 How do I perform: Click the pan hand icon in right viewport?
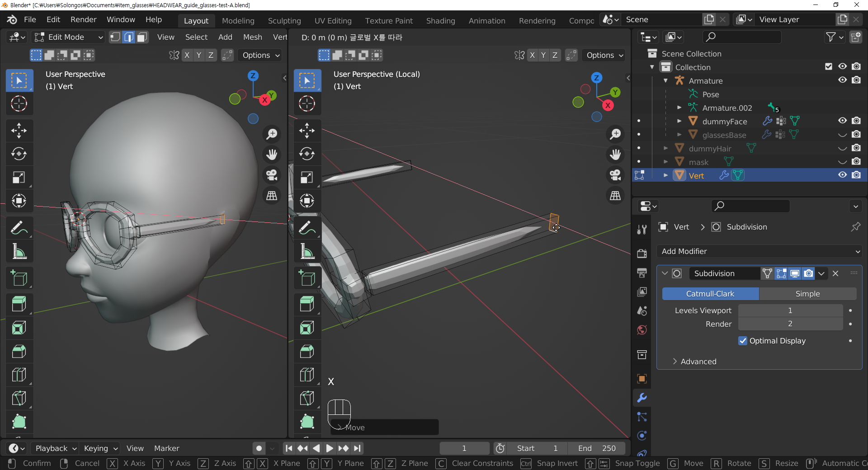(x=615, y=155)
